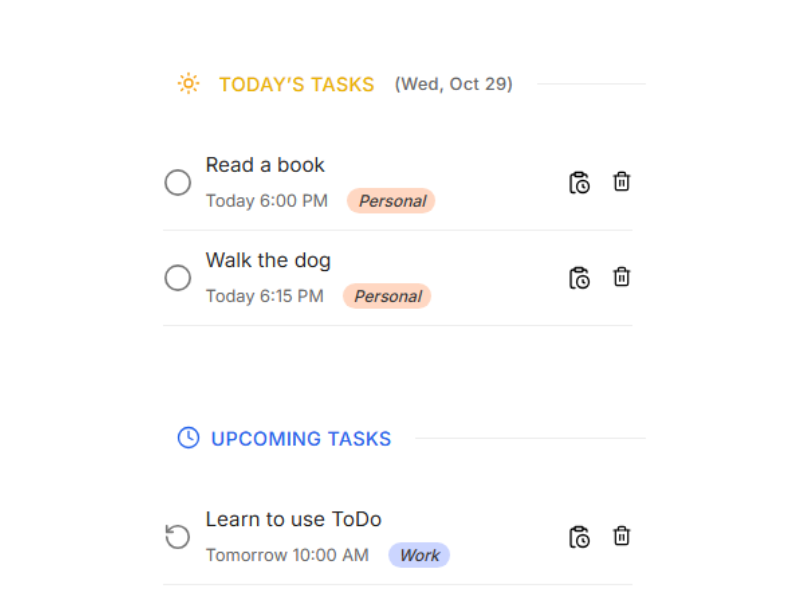Delete the Walk the dog task
The width and height of the screenshot is (800, 600).
tap(622, 277)
